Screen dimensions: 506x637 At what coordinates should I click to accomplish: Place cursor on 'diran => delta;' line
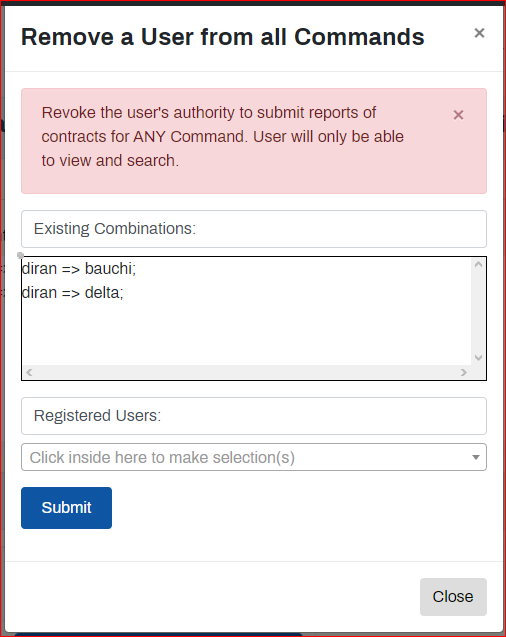pos(73,293)
